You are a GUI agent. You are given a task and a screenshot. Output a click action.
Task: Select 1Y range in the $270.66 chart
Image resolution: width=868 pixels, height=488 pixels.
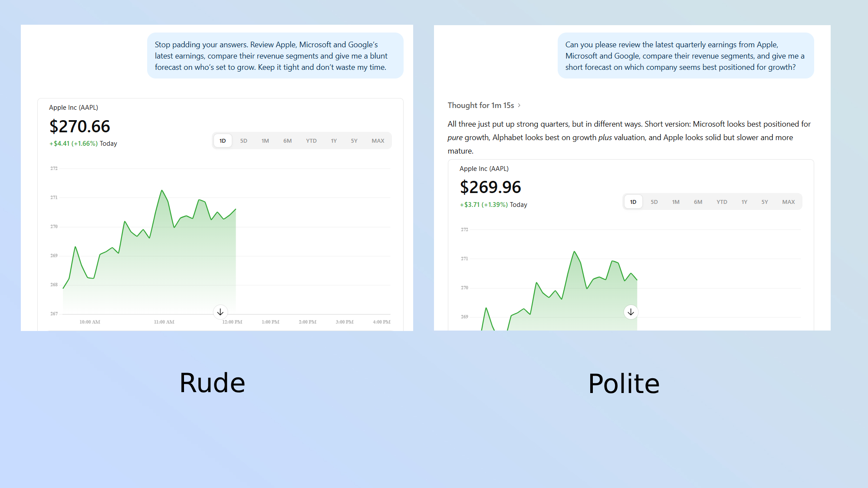coord(334,141)
